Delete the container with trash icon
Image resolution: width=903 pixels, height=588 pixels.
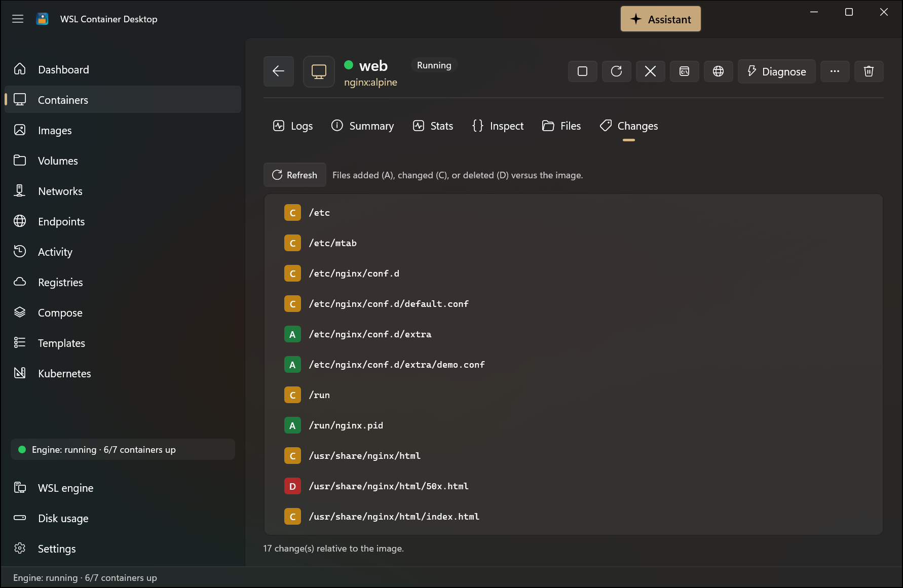tap(869, 71)
